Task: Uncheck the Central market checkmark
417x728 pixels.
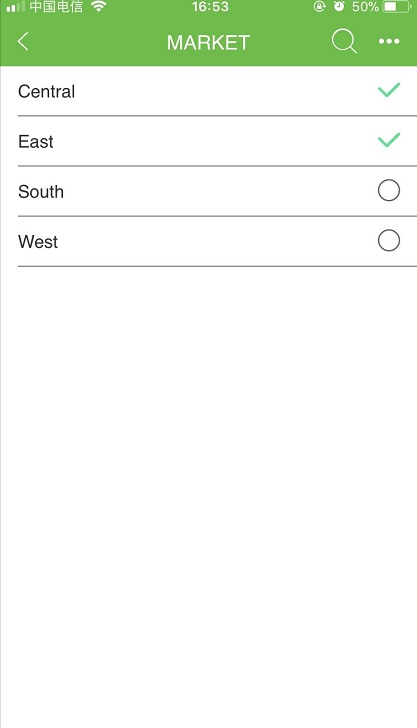Action: (389, 90)
